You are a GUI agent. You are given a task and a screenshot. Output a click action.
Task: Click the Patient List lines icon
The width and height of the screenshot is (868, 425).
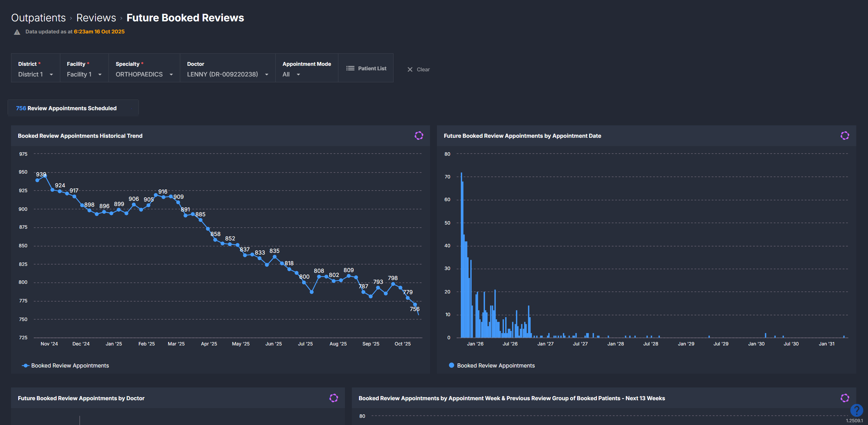(350, 68)
